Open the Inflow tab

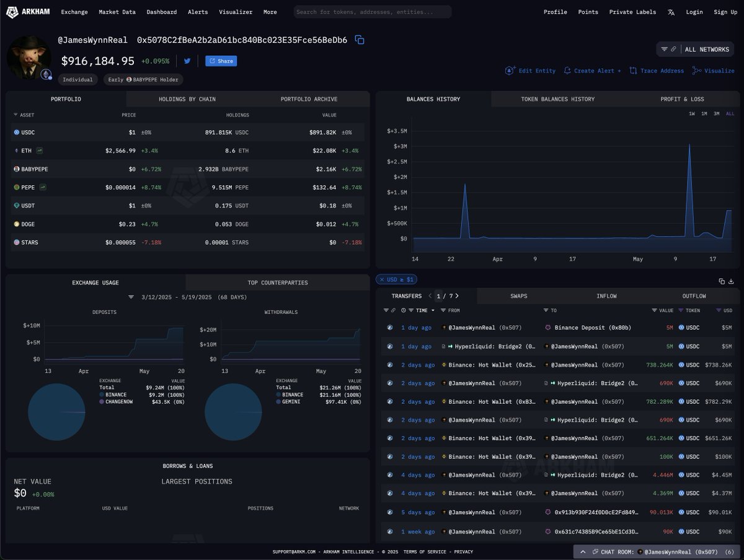606,296
